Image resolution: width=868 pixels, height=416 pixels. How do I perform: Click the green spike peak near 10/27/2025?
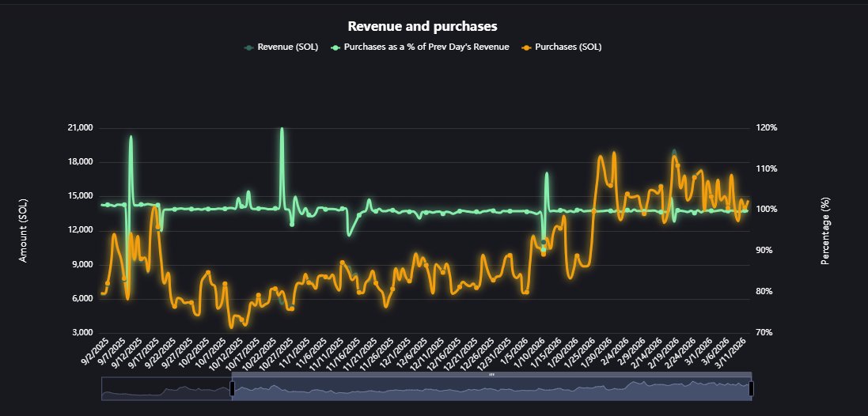(282, 129)
